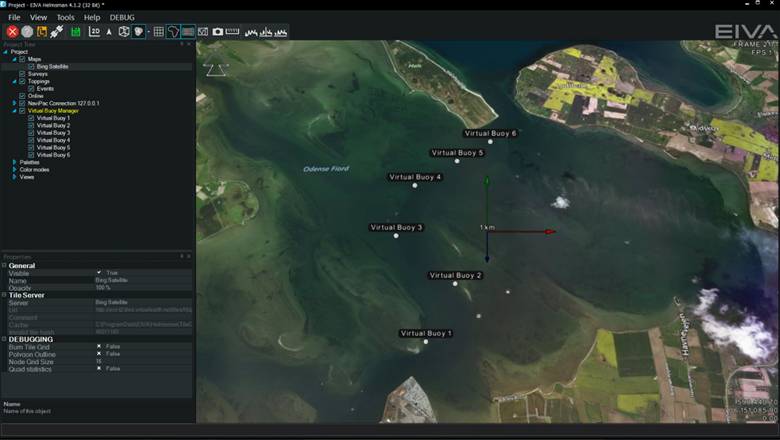
Task: Click the red stop/close icon in toolbar
Action: [x=12, y=32]
